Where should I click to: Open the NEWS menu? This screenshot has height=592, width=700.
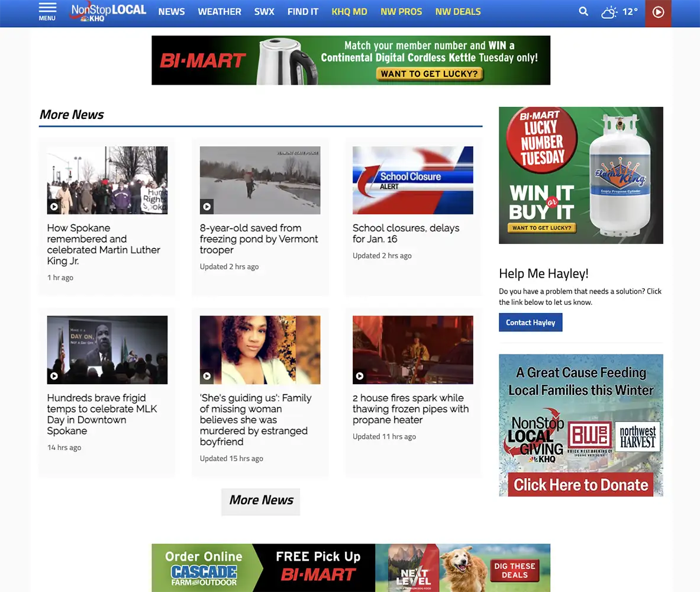pyautogui.click(x=172, y=12)
